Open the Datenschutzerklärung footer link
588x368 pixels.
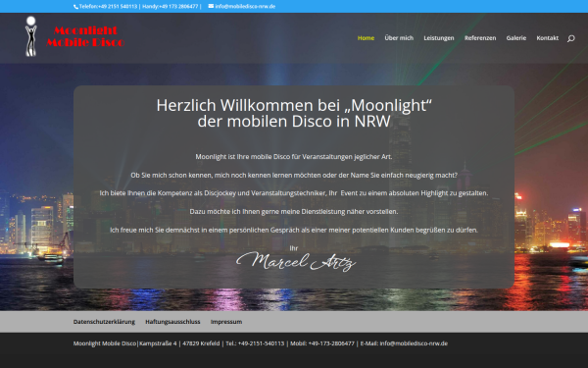pos(104,322)
